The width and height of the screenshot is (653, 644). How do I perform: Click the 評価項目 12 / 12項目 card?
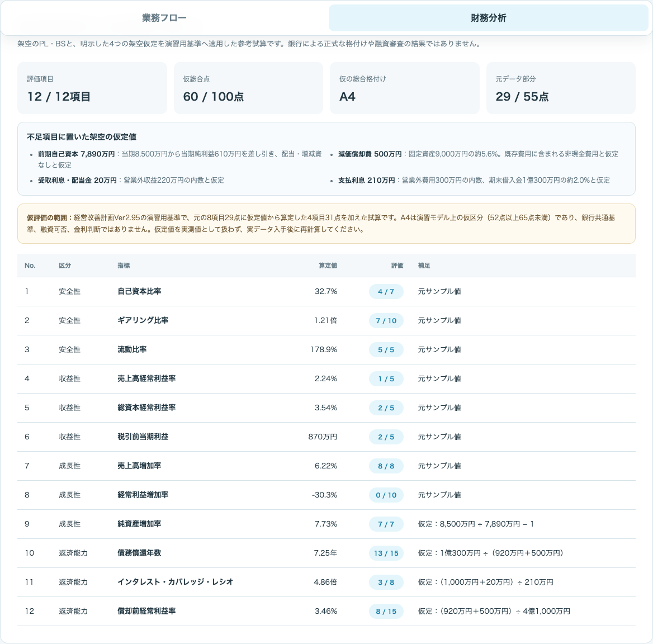[x=92, y=88]
